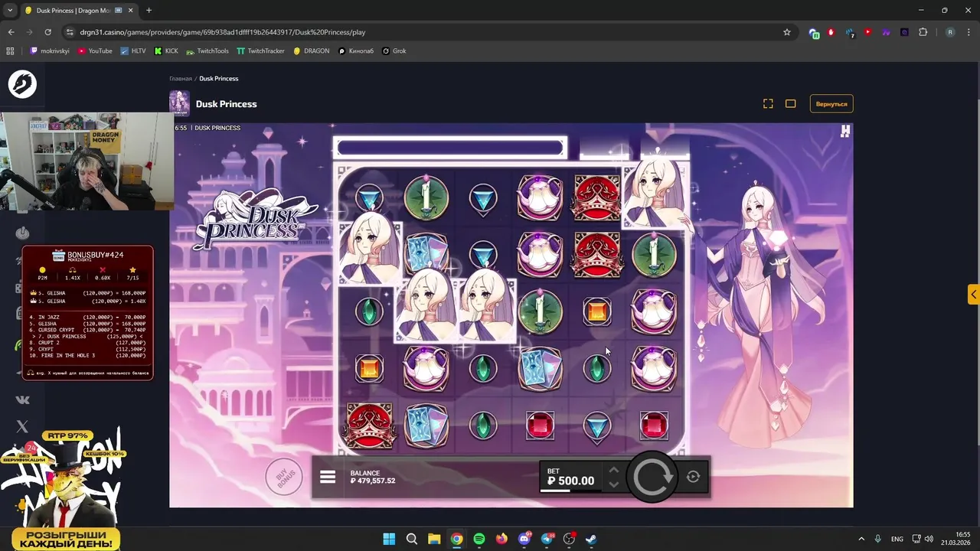Open Firefox from taskbar
980x551 pixels.
501,539
